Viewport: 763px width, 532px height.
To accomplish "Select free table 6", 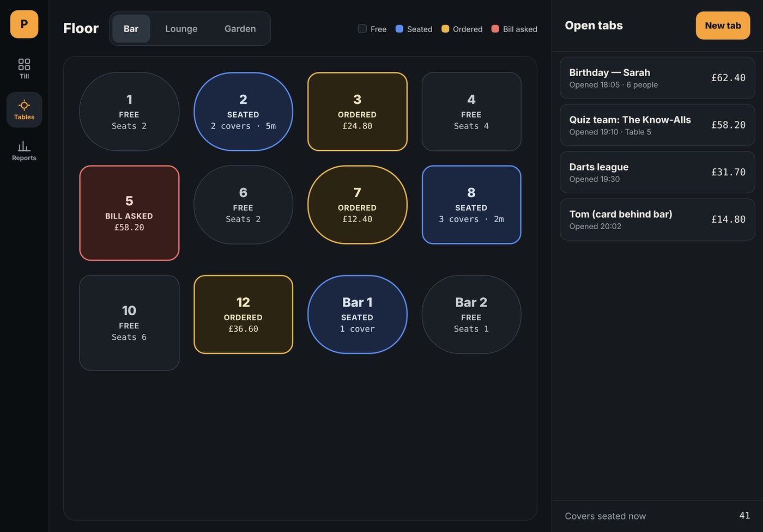I will click(243, 205).
